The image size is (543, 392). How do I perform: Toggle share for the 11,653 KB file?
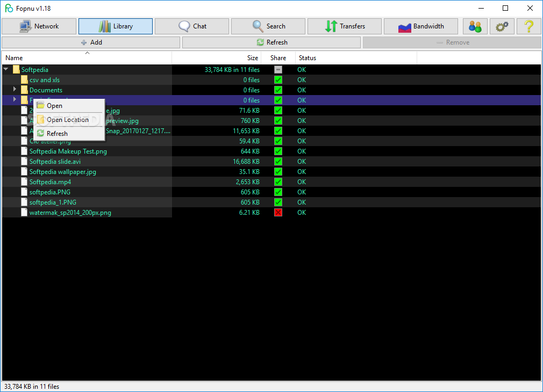coord(278,131)
